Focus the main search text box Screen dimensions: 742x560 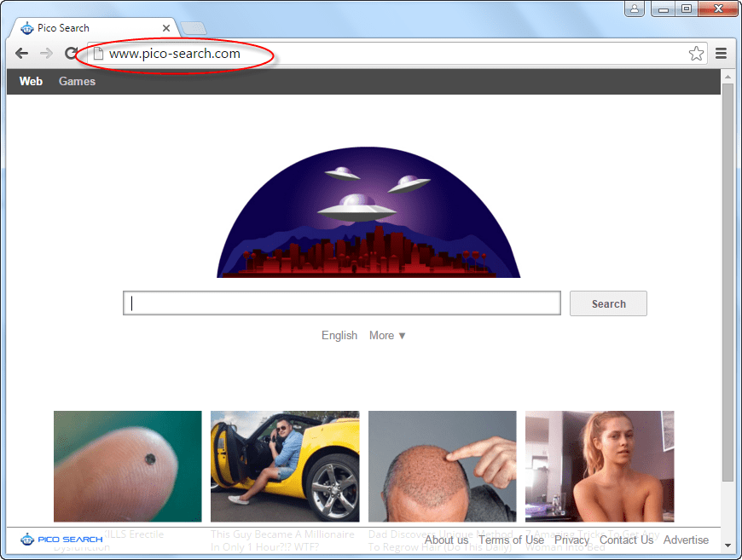click(x=342, y=303)
